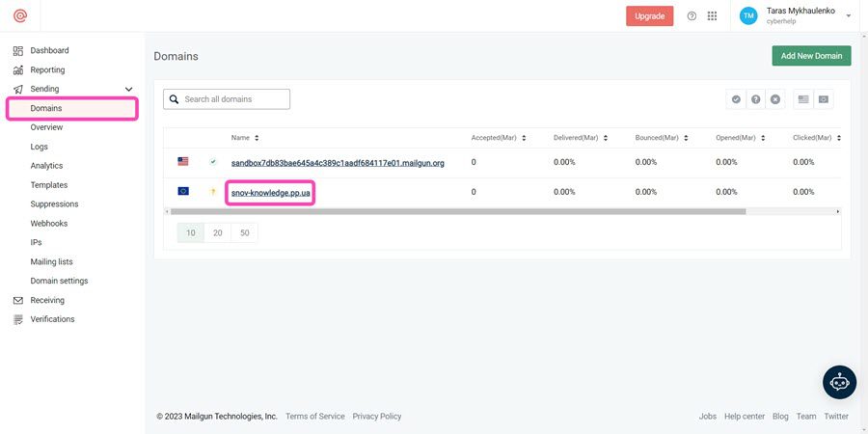Filter domains by unverified question-mark status
Viewport: 868px width, 434px height.
pos(755,99)
